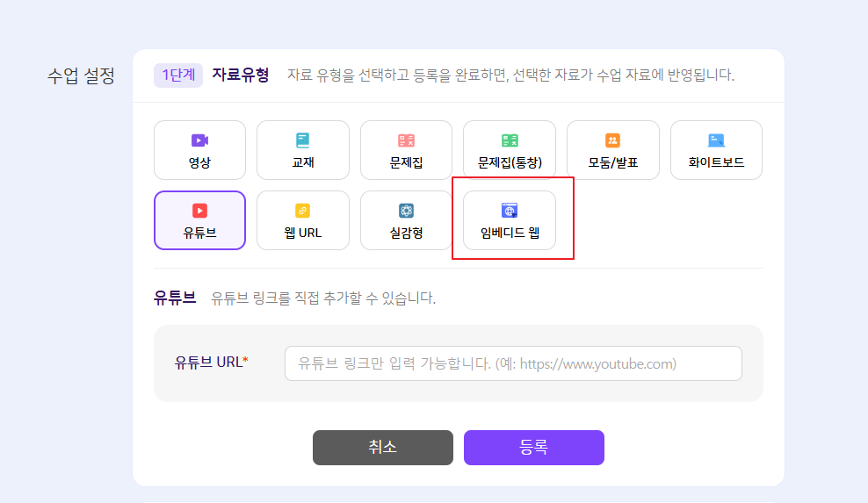Click the purple 등록 button
The height and width of the screenshot is (503, 868).
533,448
